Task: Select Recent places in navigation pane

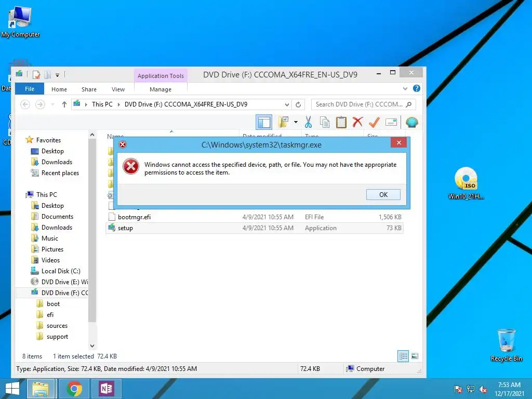Action: pos(60,172)
